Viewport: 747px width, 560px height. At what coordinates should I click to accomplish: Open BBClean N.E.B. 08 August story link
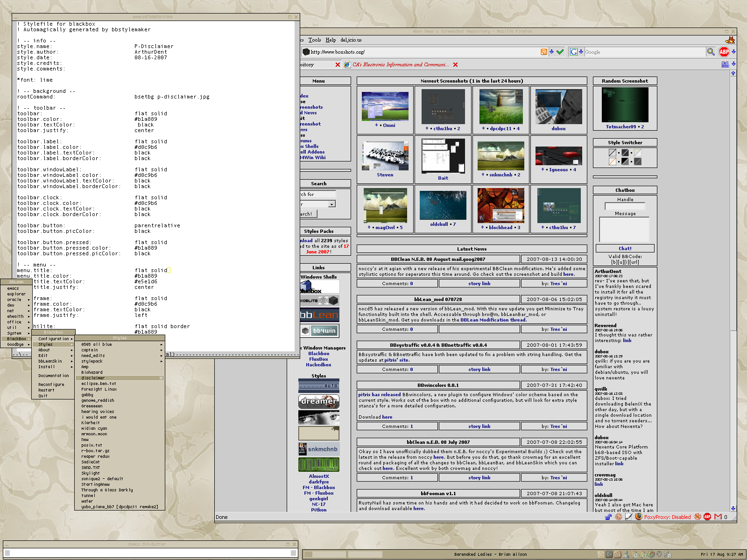pos(479,284)
